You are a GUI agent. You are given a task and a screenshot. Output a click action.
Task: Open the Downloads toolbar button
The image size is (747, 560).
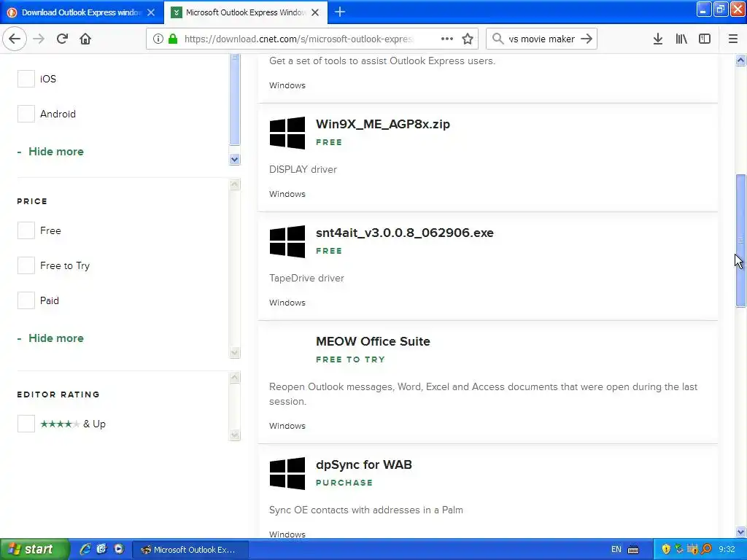[x=657, y=39]
